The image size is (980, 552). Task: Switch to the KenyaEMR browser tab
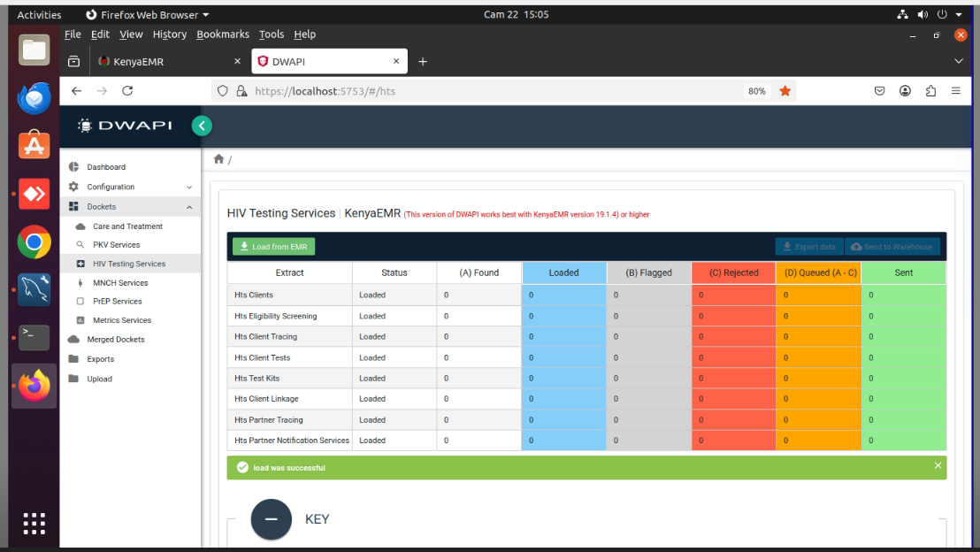point(169,61)
